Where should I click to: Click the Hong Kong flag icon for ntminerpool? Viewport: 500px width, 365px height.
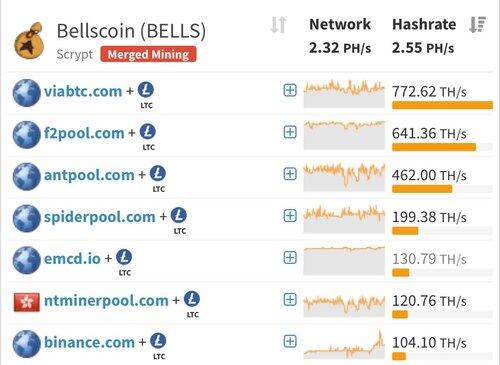click(27, 302)
